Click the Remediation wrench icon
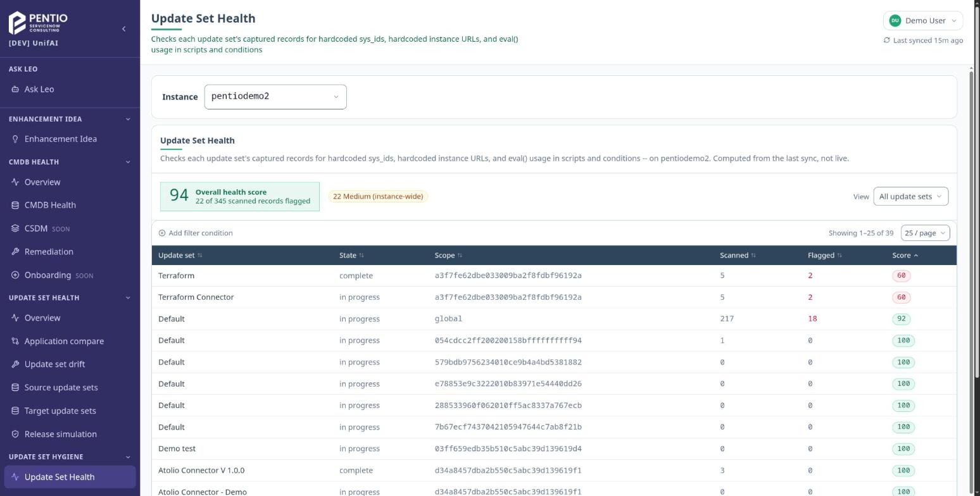980x496 pixels. (x=15, y=252)
